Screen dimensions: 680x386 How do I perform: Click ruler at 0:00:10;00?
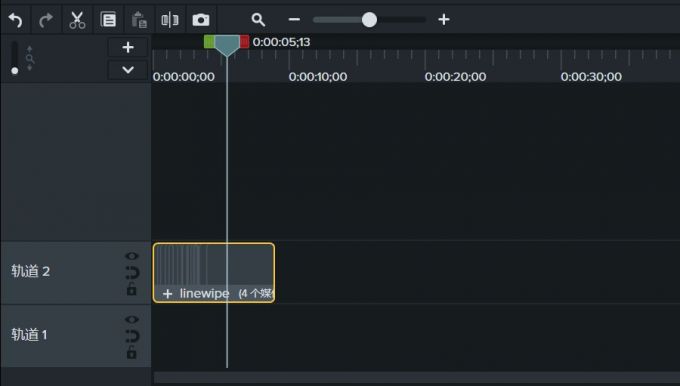pyautogui.click(x=318, y=77)
